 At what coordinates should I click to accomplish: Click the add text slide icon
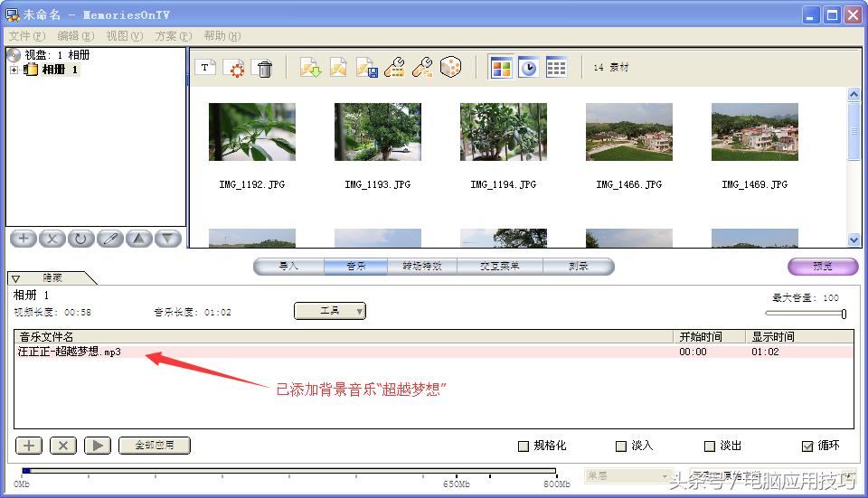205,68
